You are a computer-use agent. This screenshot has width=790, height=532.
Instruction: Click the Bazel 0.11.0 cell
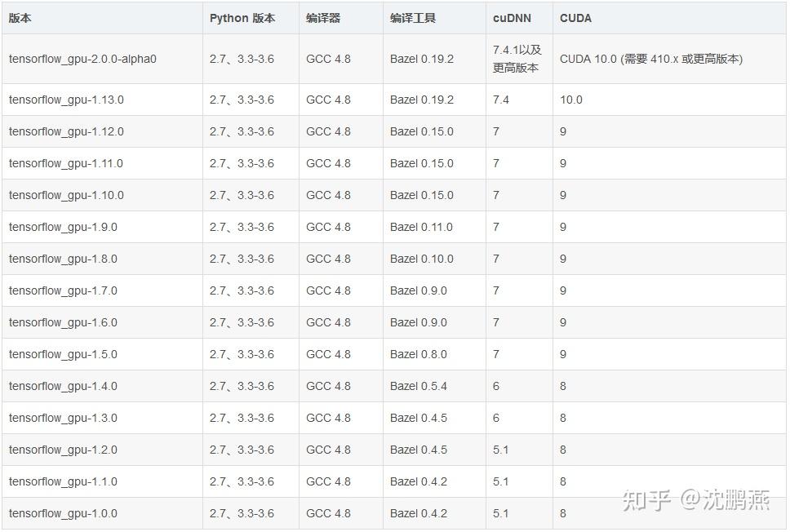coord(421,227)
